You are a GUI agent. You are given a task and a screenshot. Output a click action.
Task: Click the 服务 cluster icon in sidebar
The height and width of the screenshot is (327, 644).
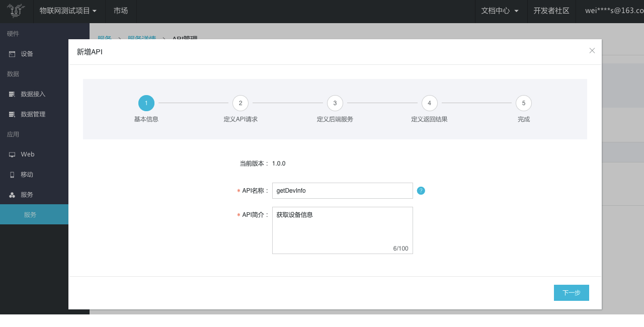click(x=12, y=195)
